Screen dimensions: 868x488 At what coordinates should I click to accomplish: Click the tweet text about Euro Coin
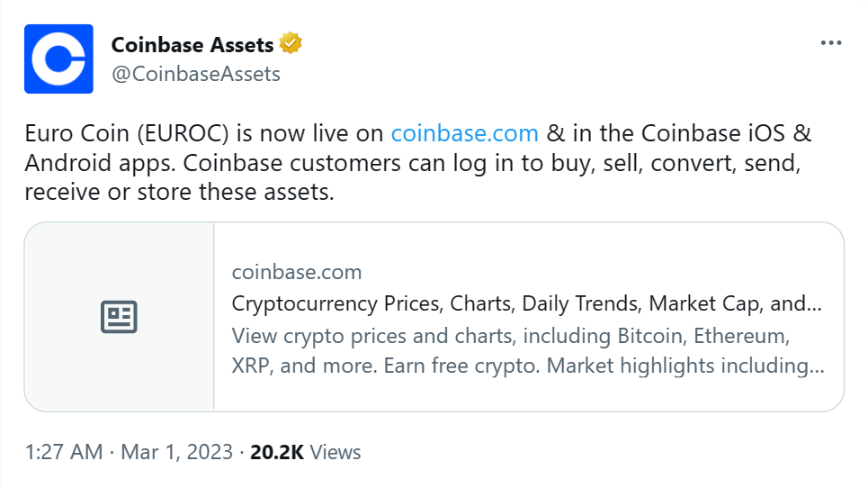click(x=418, y=163)
